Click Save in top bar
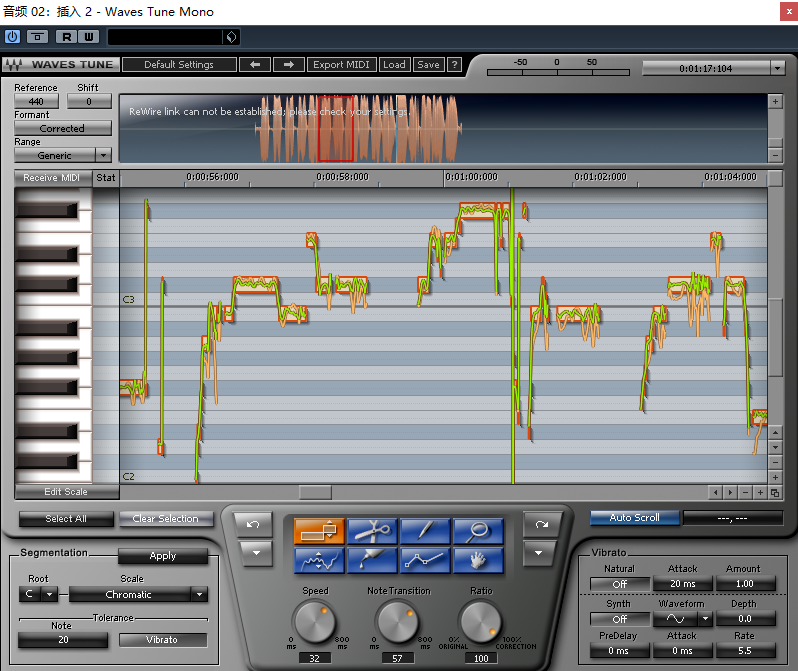The height and width of the screenshot is (671, 798). pyautogui.click(x=429, y=65)
